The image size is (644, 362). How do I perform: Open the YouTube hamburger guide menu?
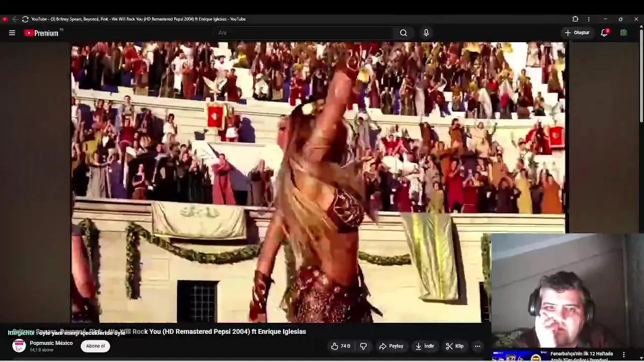click(x=12, y=33)
